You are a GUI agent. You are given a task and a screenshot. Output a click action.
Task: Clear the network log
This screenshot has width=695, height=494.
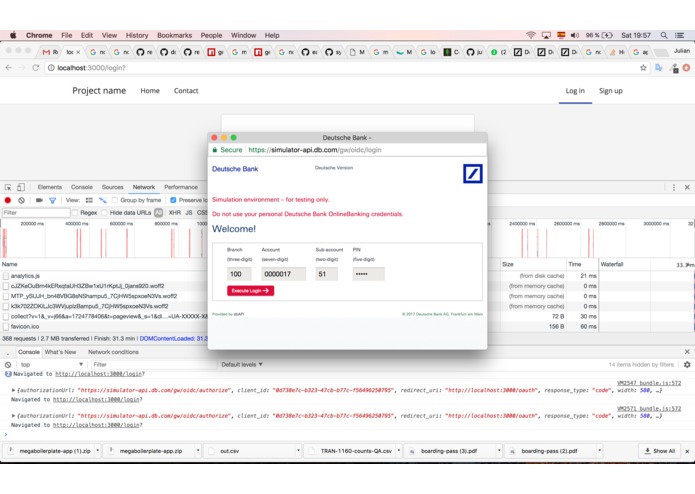(21, 200)
